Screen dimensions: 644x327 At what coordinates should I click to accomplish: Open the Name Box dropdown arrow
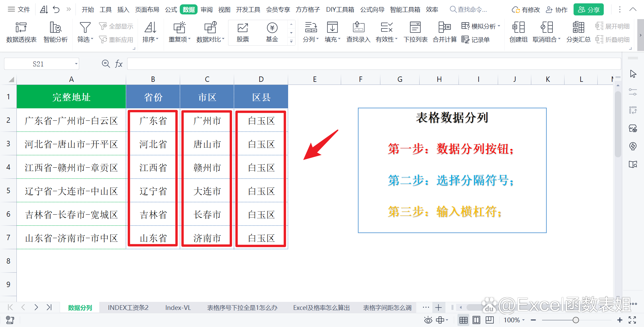coord(76,64)
